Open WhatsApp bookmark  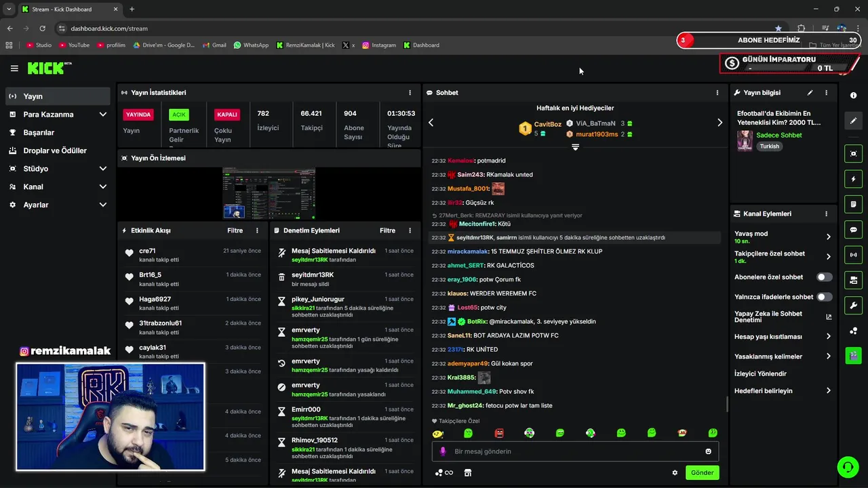251,45
